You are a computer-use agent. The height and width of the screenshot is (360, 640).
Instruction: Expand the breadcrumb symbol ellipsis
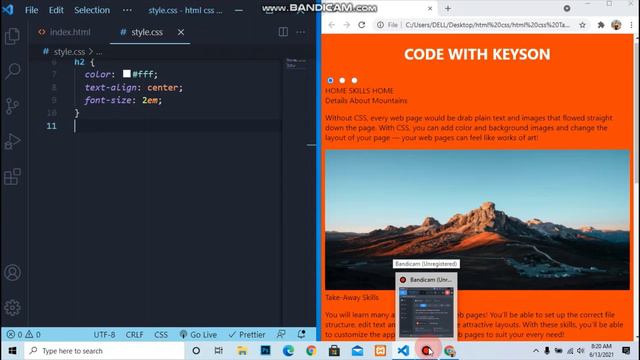[99, 52]
